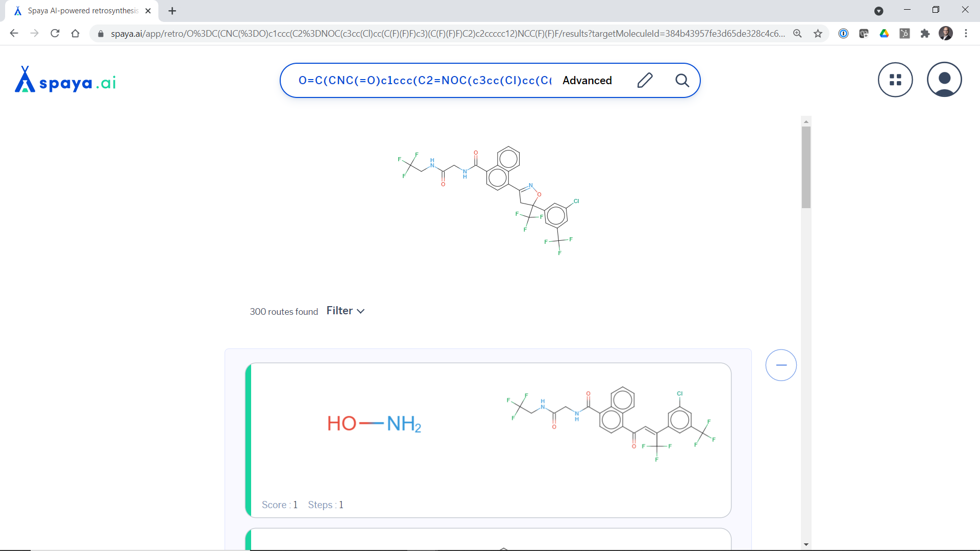
Task: Click the target molecule structure image
Action: (x=488, y=202)
